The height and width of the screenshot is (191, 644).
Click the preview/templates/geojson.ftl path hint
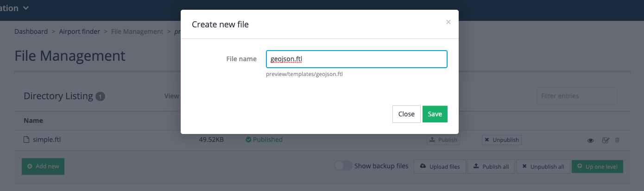(x=304, y=74)
